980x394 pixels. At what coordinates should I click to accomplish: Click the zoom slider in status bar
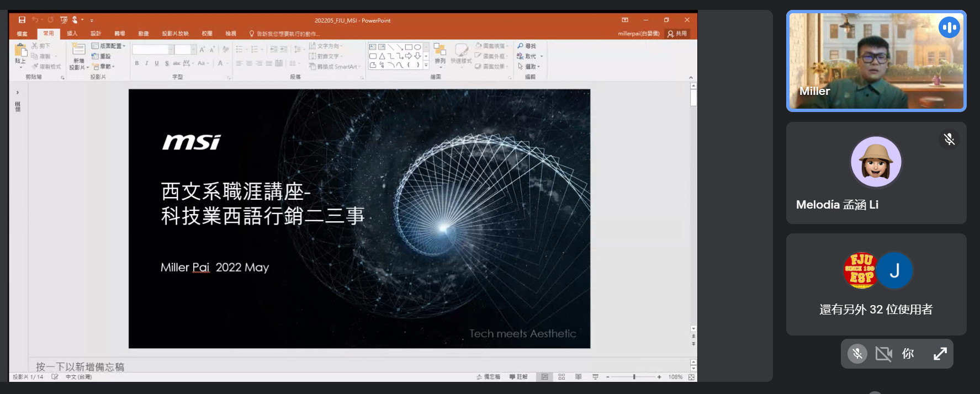(634, 377)
